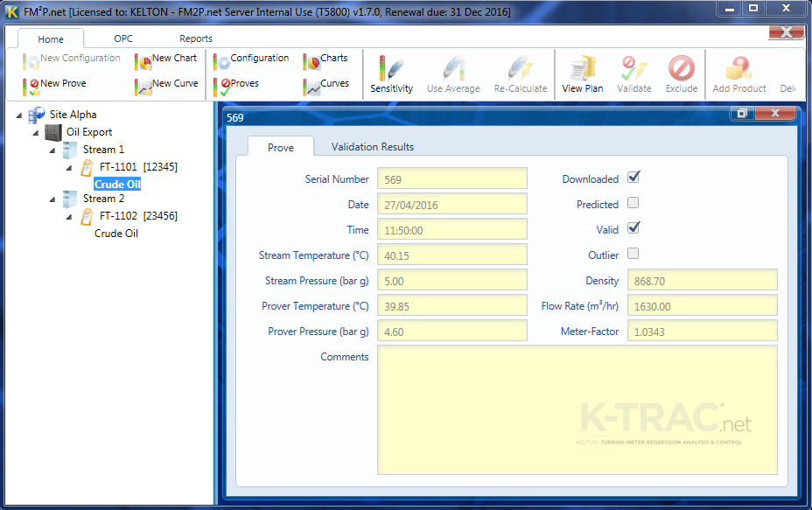Minimize the FM2P.net main window

730,8
